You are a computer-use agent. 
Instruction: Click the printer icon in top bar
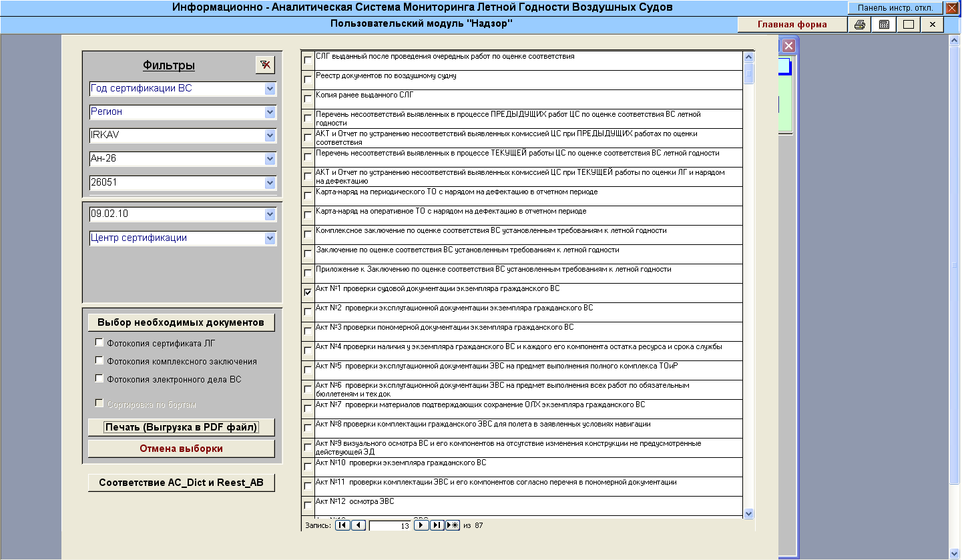click(x=860, y=25)
